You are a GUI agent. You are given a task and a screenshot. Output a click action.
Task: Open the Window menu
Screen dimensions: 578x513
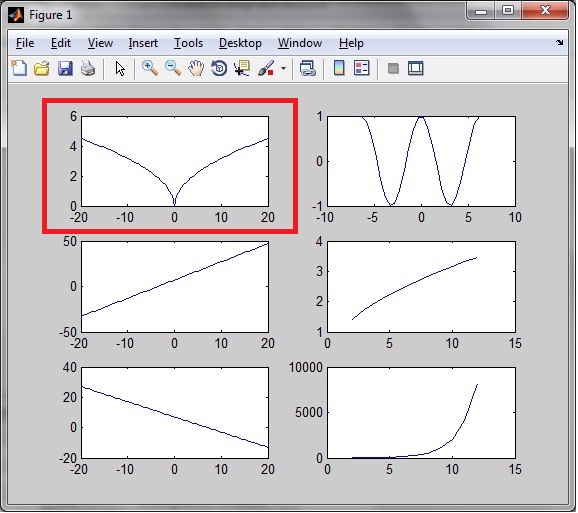pyautogui.click(x=300, y=43)
